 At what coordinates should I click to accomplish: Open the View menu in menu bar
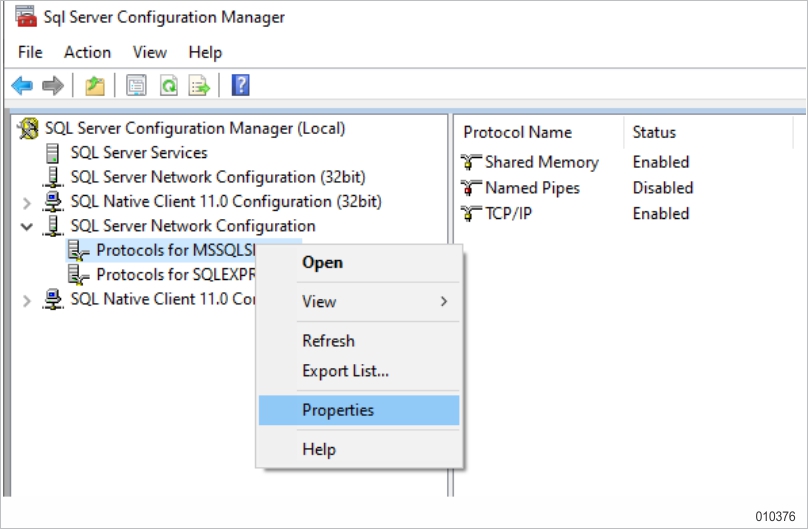[x=149, y=53]
